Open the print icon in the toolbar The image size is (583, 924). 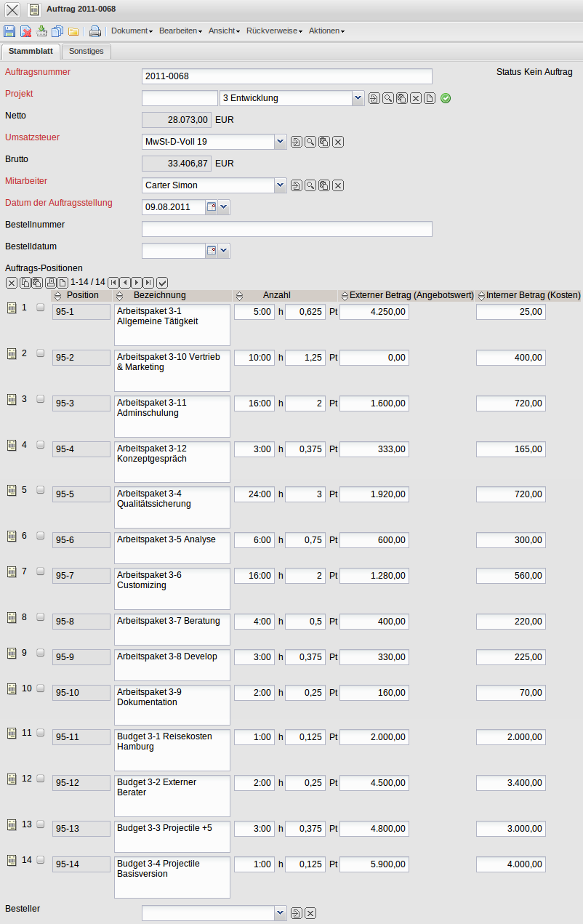coord(95,31)
